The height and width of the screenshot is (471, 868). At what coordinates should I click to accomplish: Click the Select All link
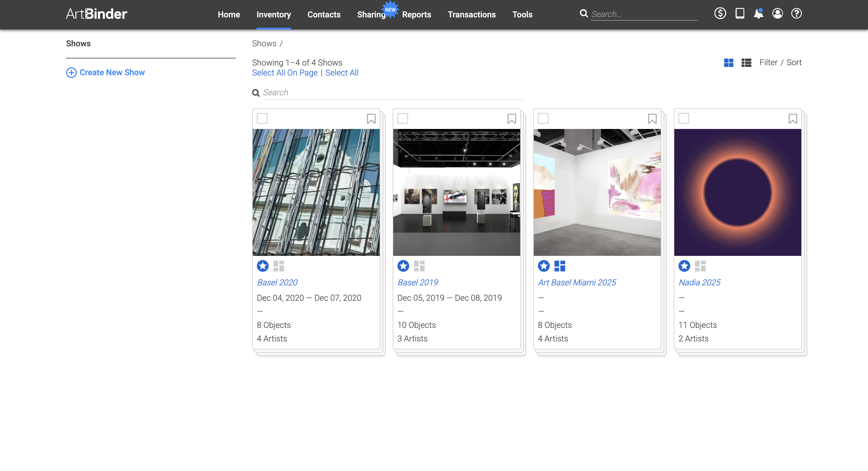342,73
